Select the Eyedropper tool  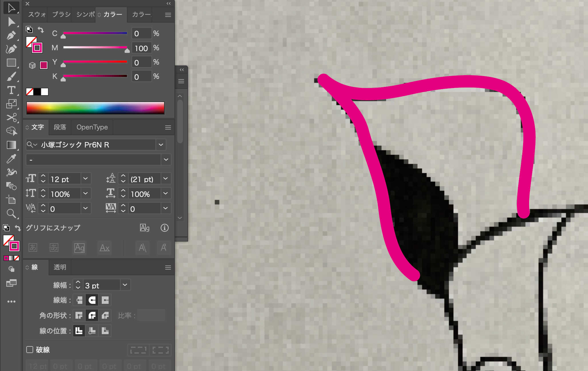coord(11,159)
